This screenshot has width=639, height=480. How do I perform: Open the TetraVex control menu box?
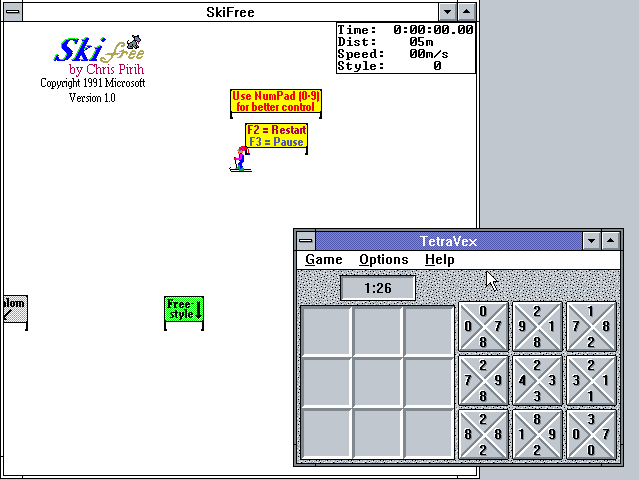[306, 241]
